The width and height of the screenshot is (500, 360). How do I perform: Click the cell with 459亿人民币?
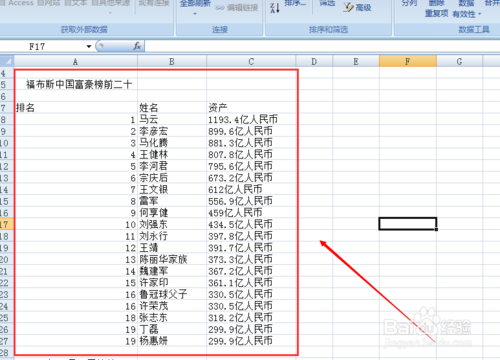[251, 213]
